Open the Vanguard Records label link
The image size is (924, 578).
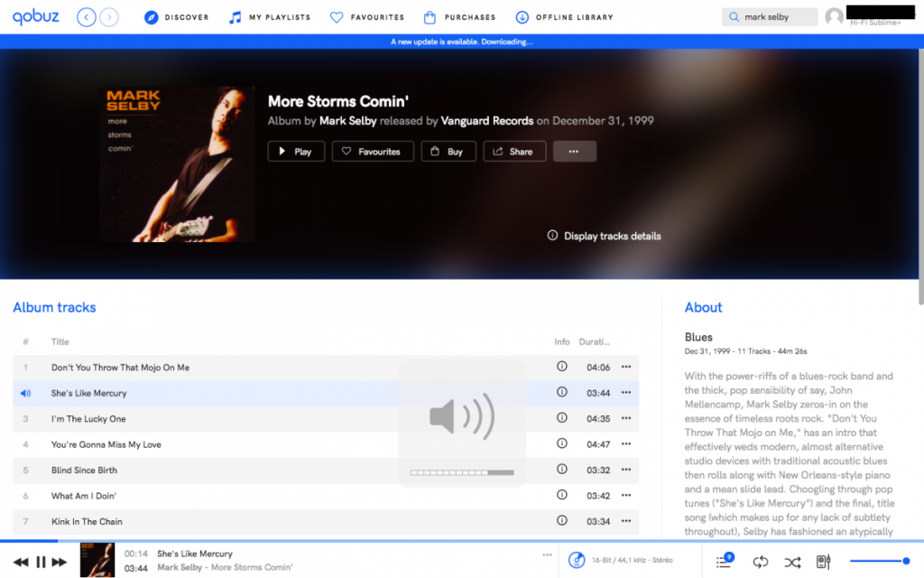point(486,121)
